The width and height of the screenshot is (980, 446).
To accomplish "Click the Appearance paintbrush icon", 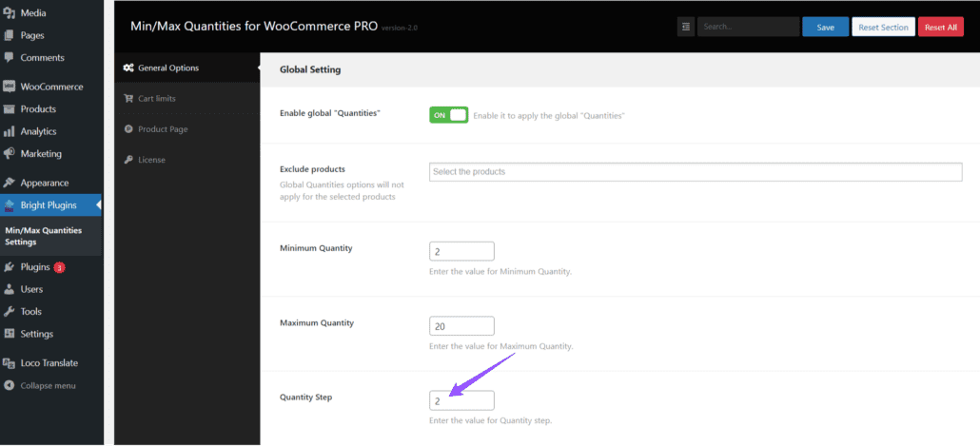I will [10, 183].
